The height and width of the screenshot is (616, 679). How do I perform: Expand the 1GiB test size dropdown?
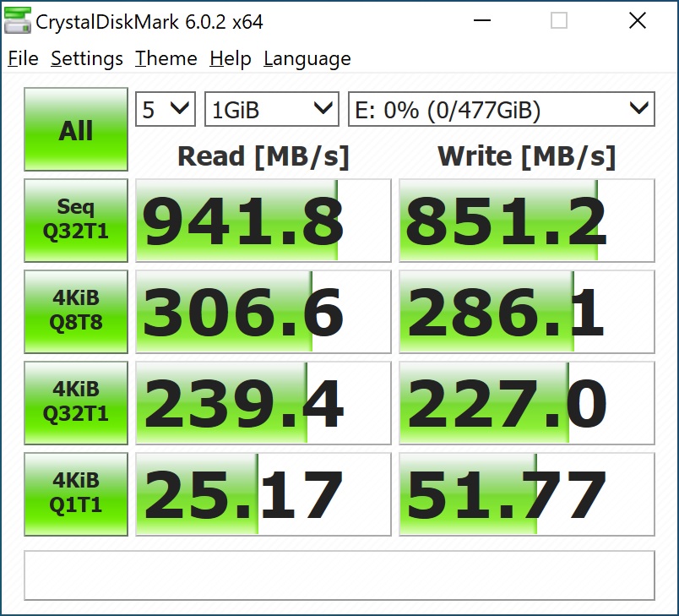tap(271, 109)
